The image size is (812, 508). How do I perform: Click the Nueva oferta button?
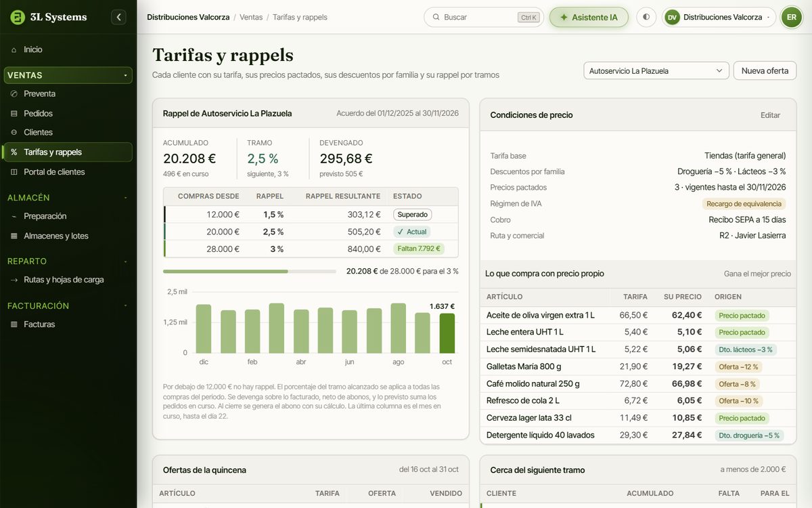(x=765, y=70)
